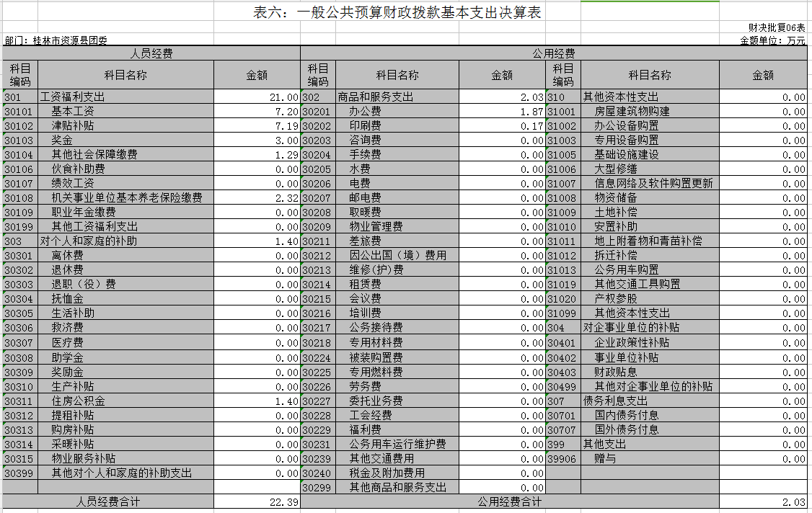Select the 人员经费 header cell
812x513 pixels.
(151, 53)
